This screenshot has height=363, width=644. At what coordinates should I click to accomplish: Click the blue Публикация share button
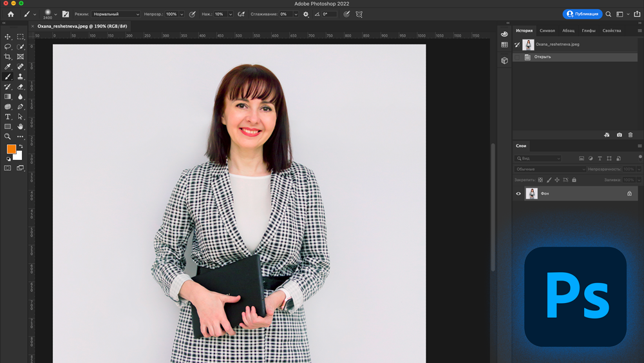[x=582, y=14]
